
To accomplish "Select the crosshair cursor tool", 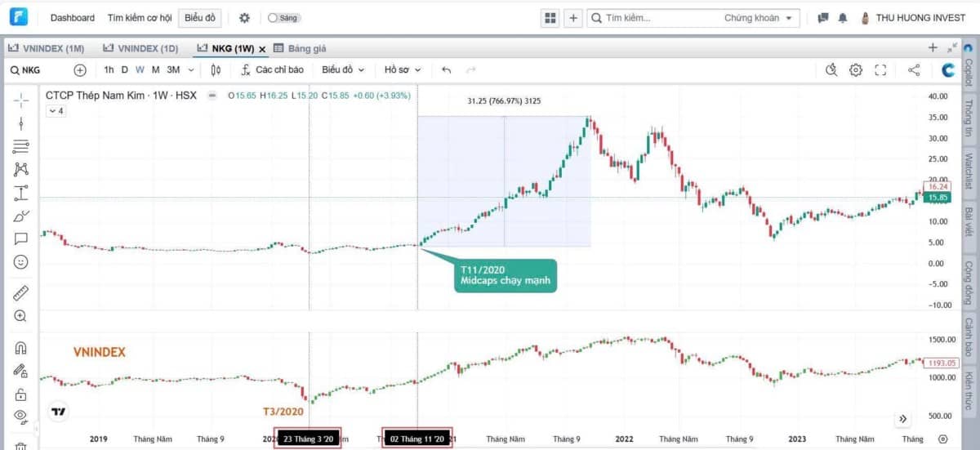I will pos(20,100).
